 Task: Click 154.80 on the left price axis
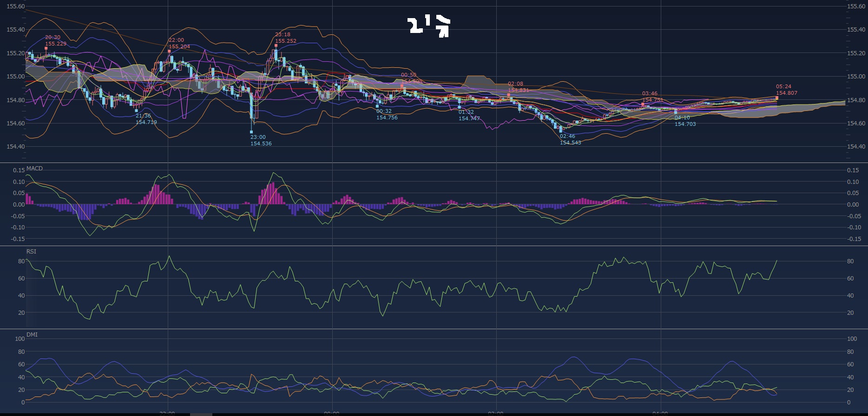click(16, 100)
